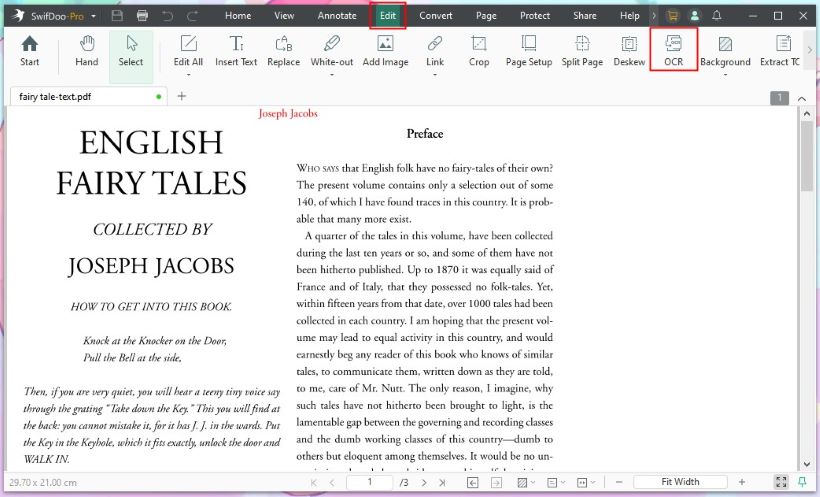Launch the OCR tool

coord(674,51)
